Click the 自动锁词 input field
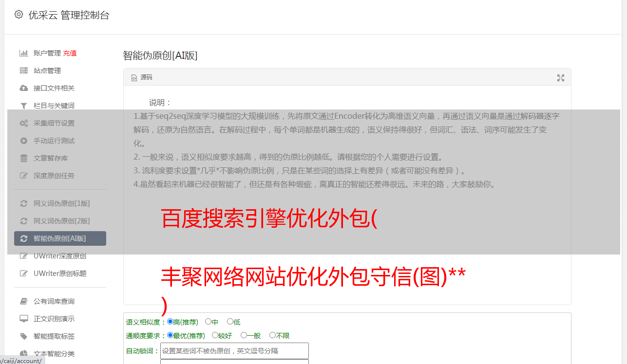Viewport: 627px width, 364px height. coord(234,351)
